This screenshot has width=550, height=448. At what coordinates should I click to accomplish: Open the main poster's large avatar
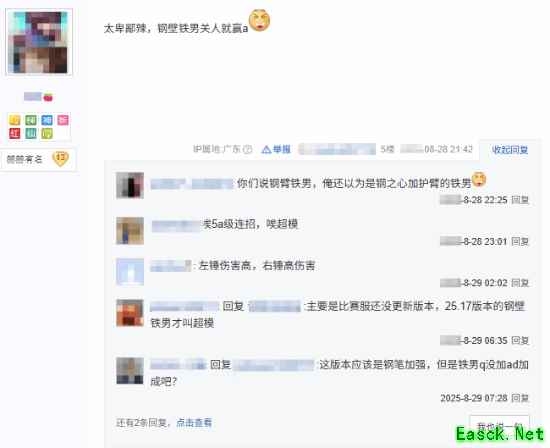(x=39, y=42)
